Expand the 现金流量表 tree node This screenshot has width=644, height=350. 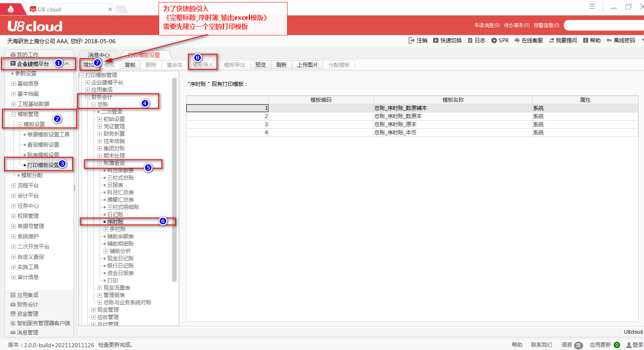pos(100,288)
